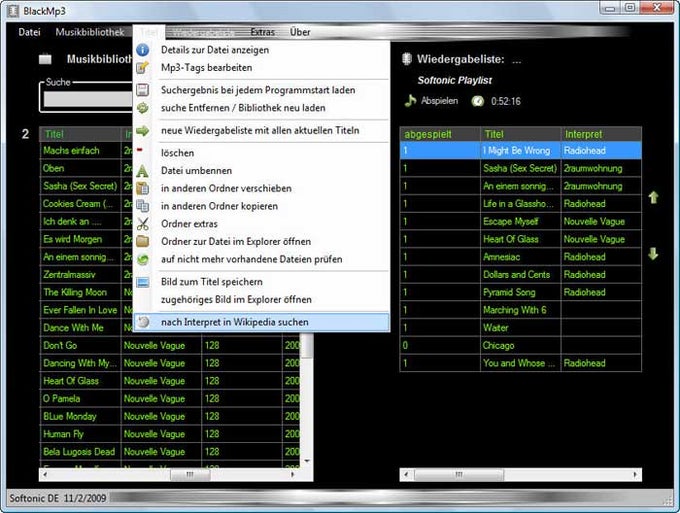
Task: Click the copy pages icon for Ordner kopieren
Action: pos(143,206)
